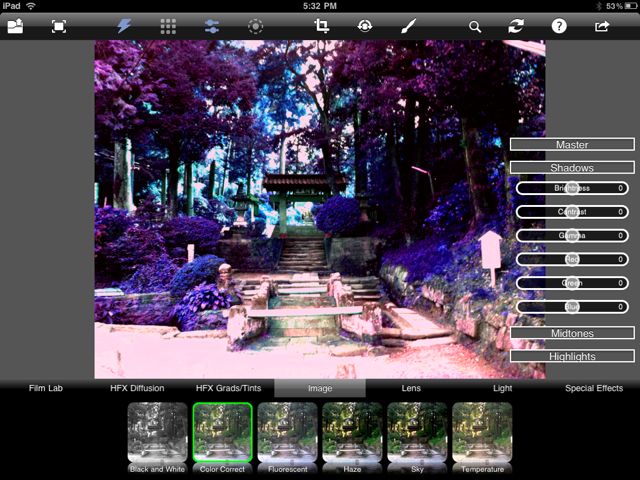The image size is (640, 480).
Task: Collapse the Shadows section
Action: pyautogui.click(x=572, y=167)
